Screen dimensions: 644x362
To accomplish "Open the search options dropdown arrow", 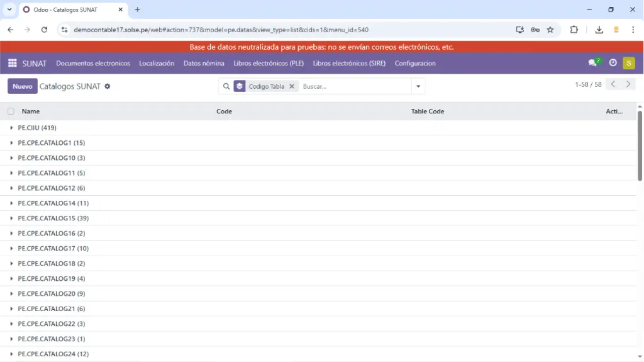I will pyautogui.click(x=418, y=86).
